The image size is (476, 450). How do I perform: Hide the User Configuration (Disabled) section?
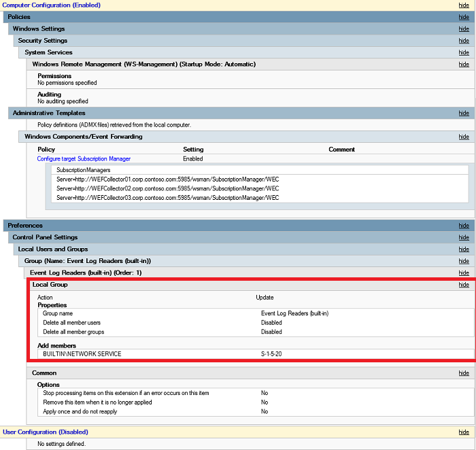click(464, 432)
